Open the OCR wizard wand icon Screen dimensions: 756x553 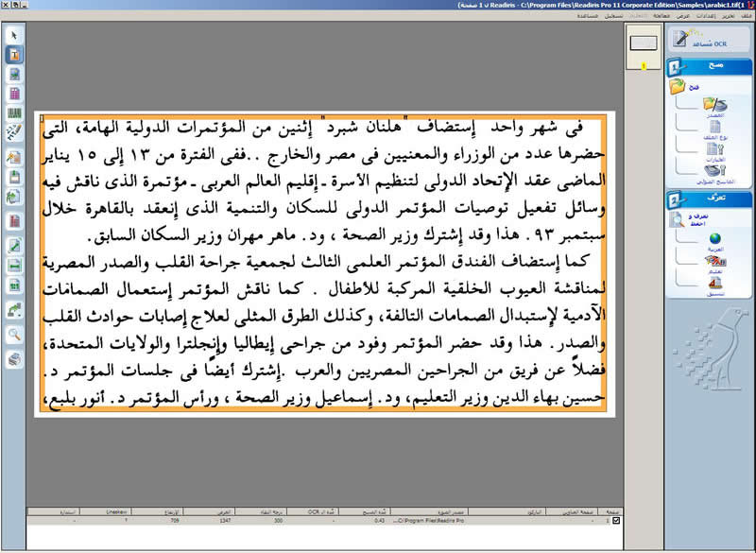[681, 40]
